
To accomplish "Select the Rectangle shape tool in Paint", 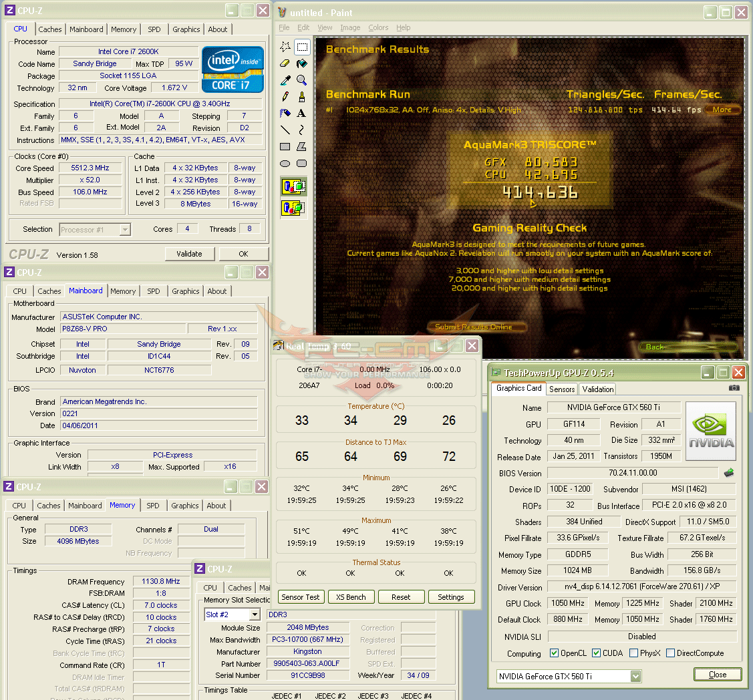I will click(285, 146).
